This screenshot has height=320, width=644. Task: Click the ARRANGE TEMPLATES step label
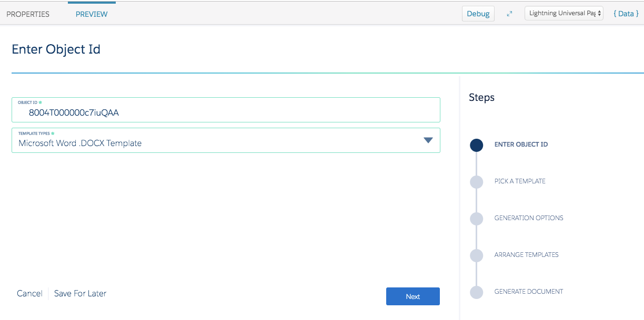click(x=527, y=255)
